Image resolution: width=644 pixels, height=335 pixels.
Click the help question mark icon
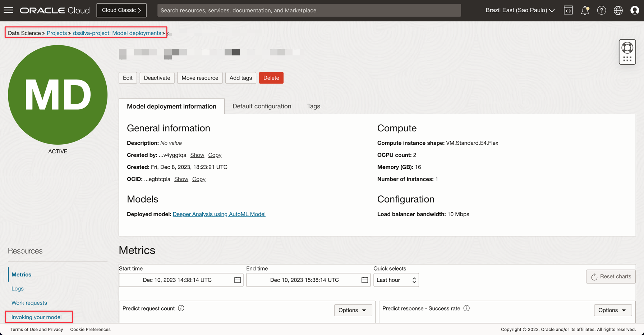601,10
